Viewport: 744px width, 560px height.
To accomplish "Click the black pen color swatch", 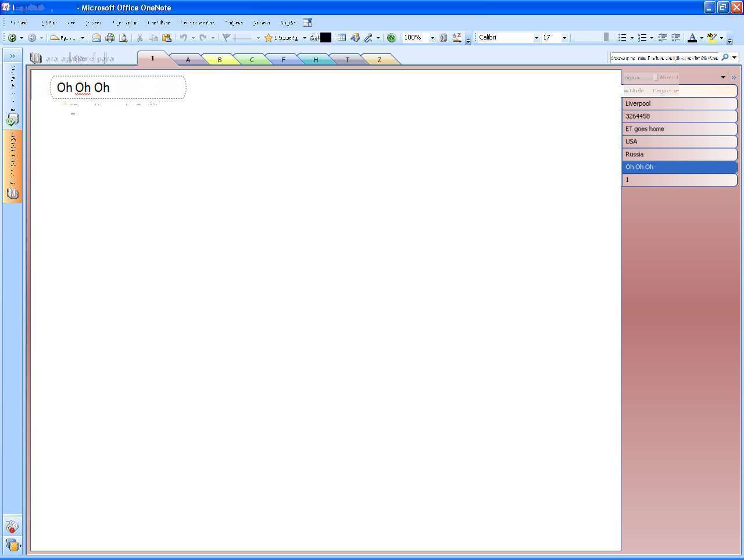I will [326, 38].
